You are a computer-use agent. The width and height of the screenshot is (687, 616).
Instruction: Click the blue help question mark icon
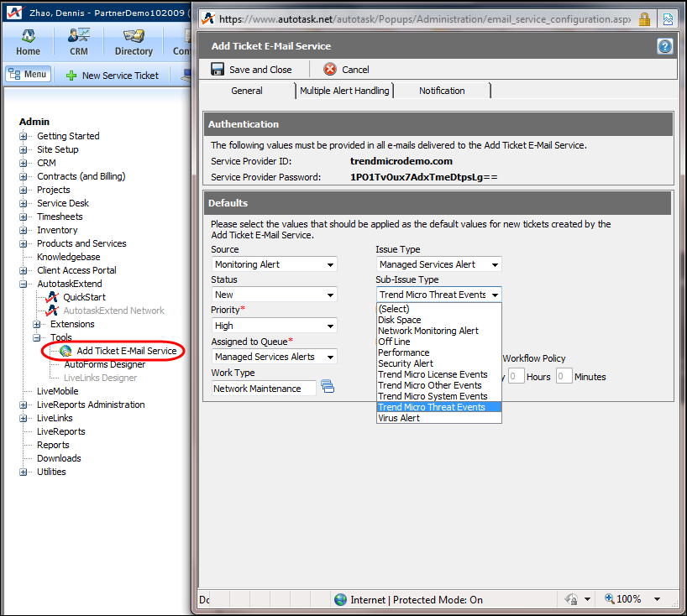(x=664, y=46)
